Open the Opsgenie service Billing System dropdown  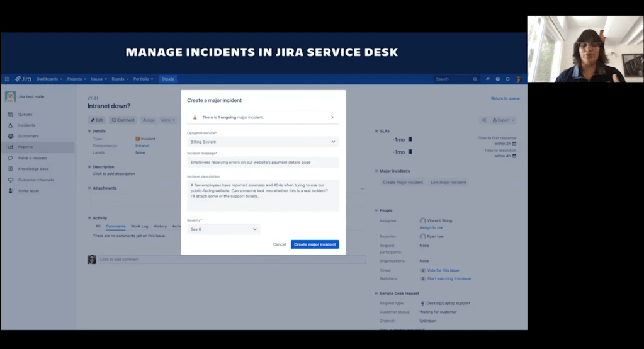pos(263,142)
